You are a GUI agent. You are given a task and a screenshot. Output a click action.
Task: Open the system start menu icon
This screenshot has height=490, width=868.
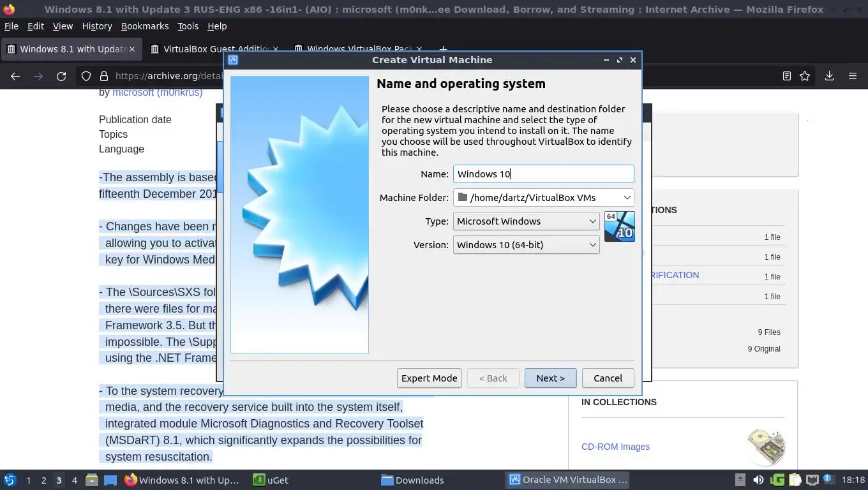(x=10, y=480)
